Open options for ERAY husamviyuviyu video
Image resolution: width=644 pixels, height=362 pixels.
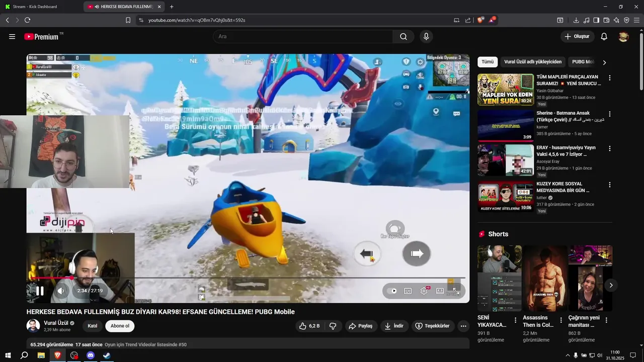click(610, 149)
